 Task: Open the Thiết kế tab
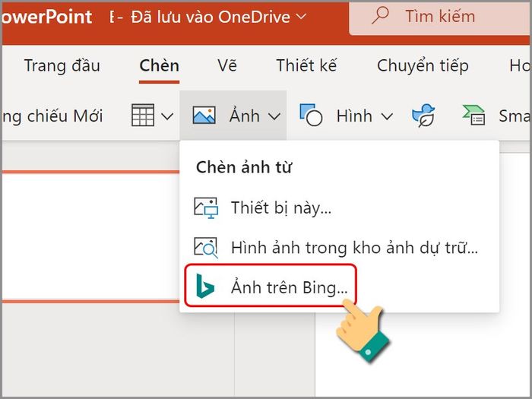point(307,65)
